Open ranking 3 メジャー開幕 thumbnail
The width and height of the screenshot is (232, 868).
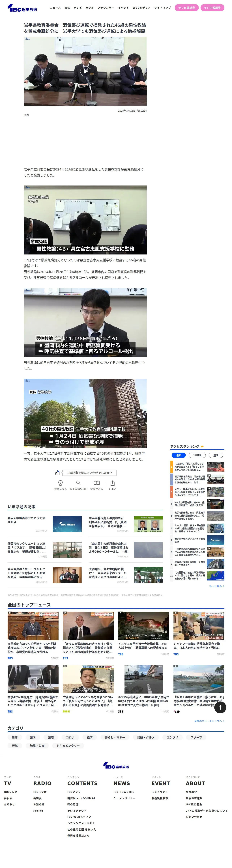(216, 492)
